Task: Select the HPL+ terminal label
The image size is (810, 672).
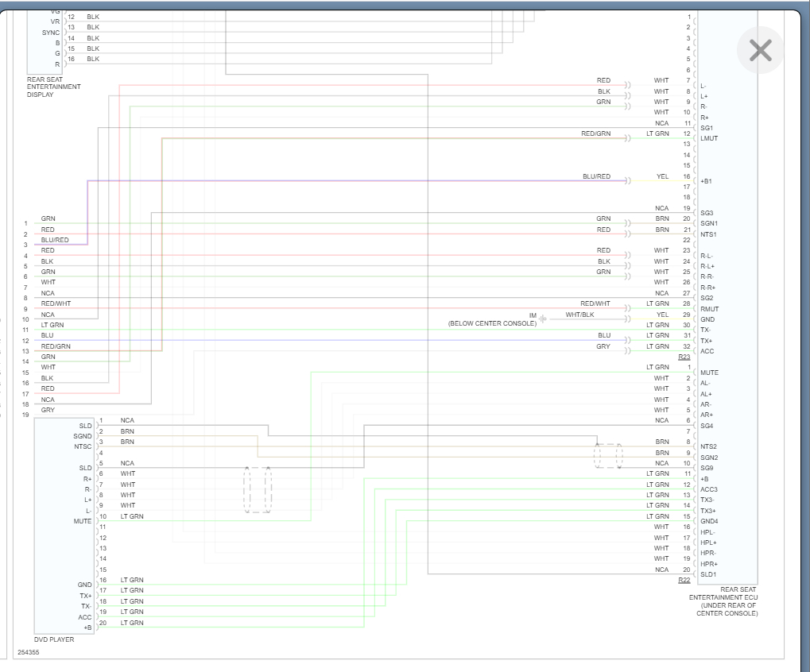Action: 709,543
